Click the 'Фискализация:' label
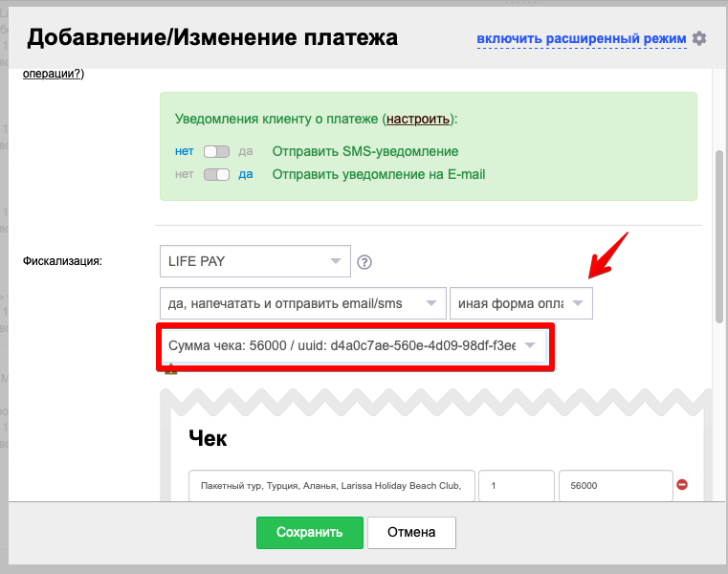728x574 pixels. (62, 261)
